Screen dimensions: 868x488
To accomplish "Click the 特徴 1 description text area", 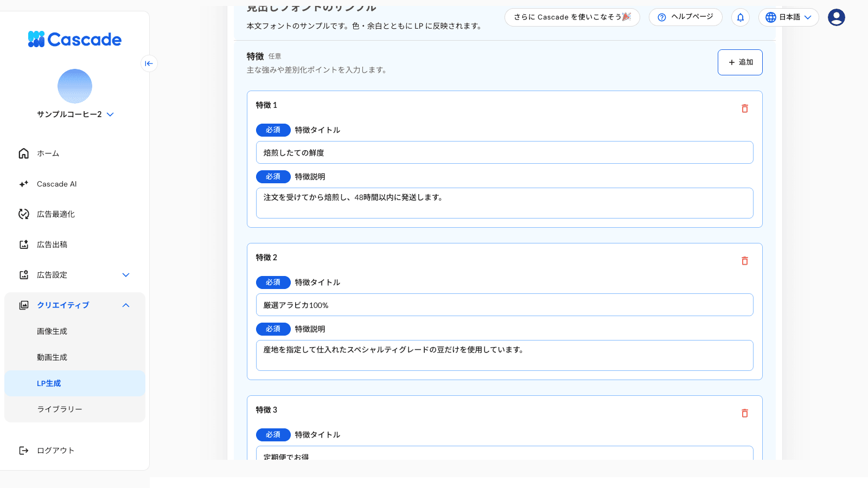I will [505, 203].
